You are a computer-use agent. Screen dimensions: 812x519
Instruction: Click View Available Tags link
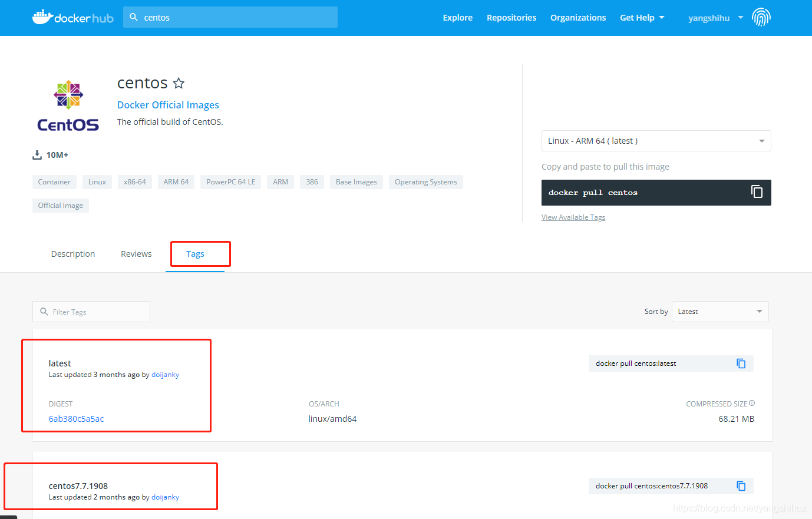(x=573, y=217)
